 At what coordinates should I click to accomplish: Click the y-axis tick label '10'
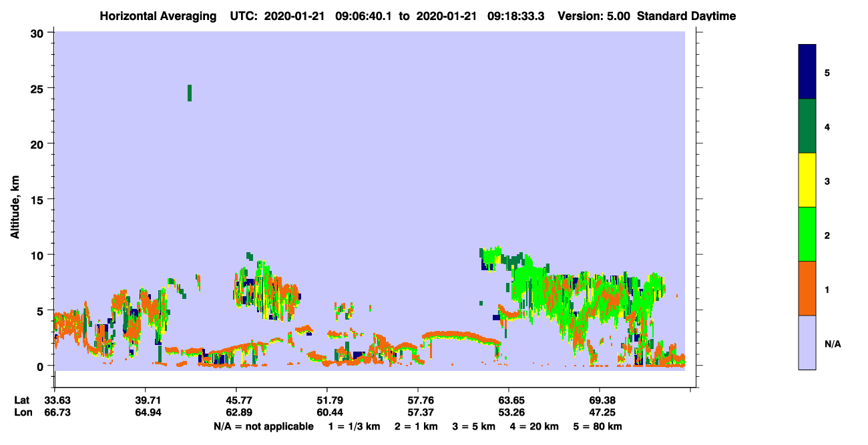pos(39,255)
